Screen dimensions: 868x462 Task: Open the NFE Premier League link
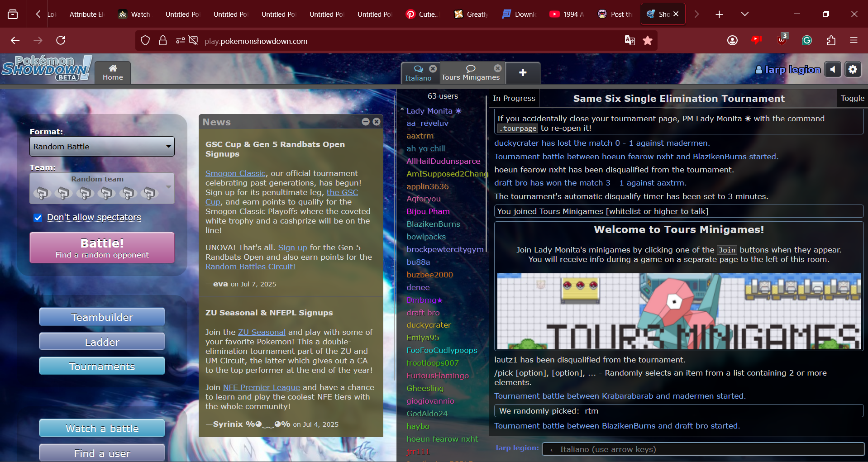[261, 387]
